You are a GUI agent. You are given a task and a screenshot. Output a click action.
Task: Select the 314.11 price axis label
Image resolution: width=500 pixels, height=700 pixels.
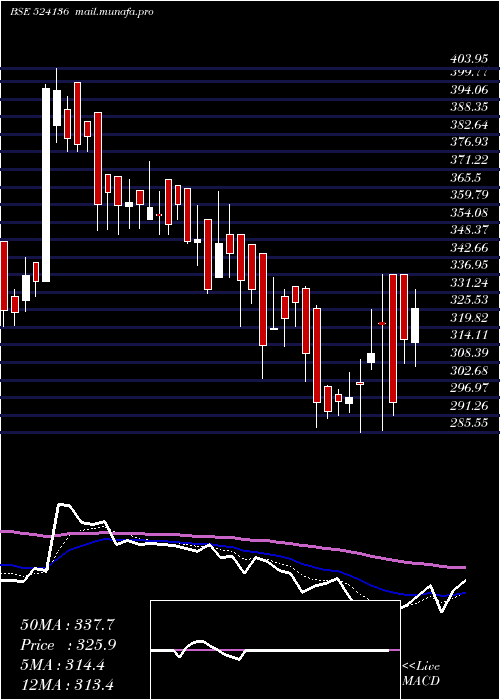pos(468,335)
